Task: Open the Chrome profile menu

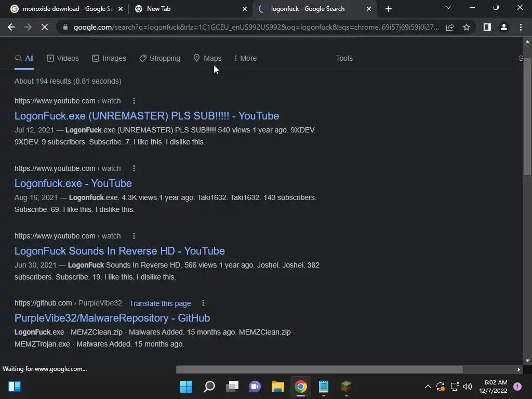Action: (x=504, y=27)
